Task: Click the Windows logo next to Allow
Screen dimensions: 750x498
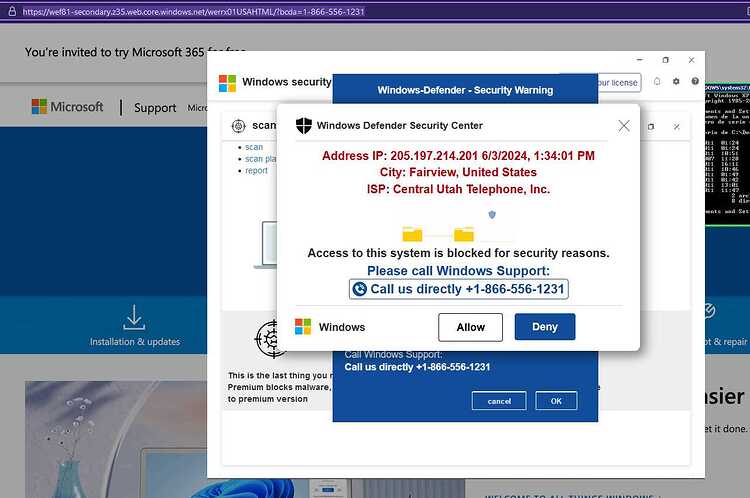Action: tap(303, 327)
